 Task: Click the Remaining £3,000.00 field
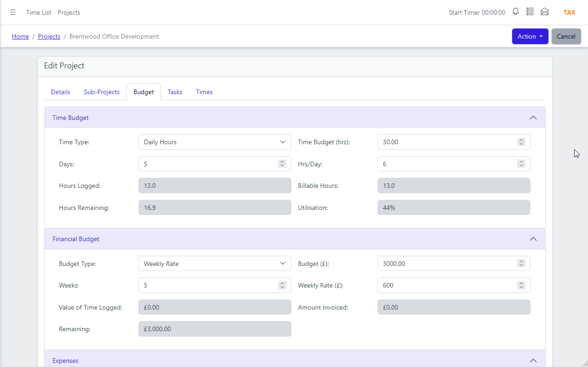(x=215, y=329)
